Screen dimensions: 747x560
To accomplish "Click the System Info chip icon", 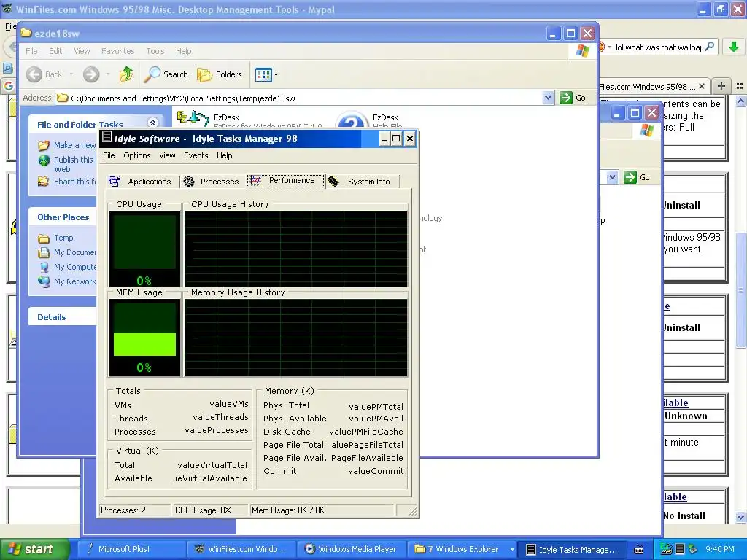I will click(333, 181).
